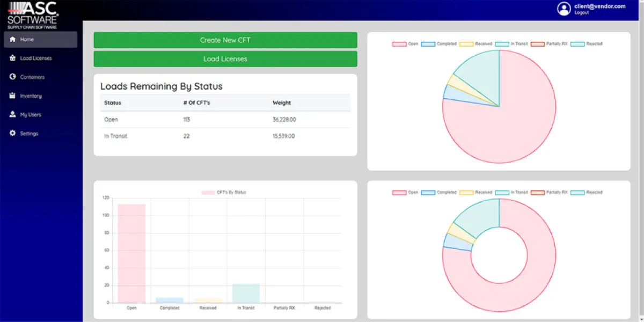This screenshot has width=644, height=322.
Task: Click the My Users person icon
Action: 13,114
